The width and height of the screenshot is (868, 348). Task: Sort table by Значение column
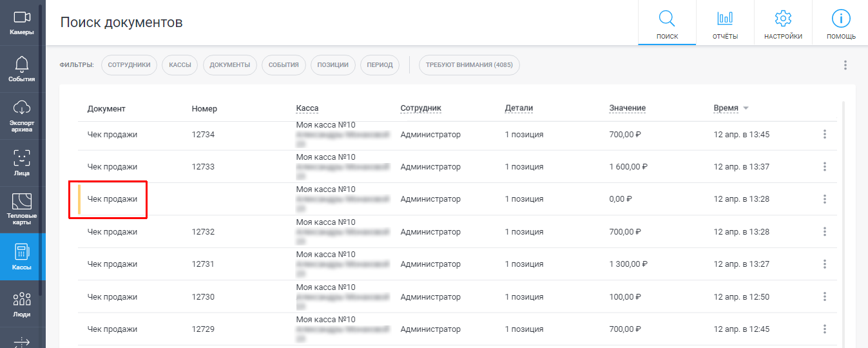(x=627, y=108)
